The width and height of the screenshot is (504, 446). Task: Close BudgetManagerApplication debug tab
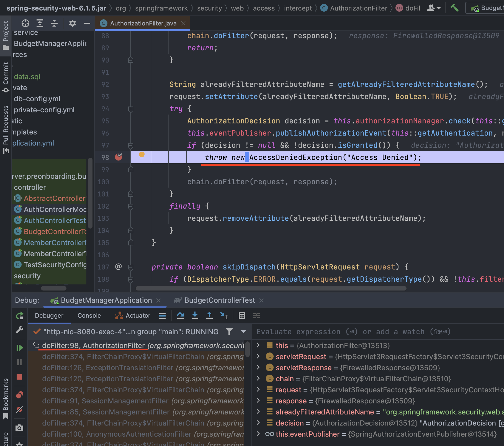point(158,300)
